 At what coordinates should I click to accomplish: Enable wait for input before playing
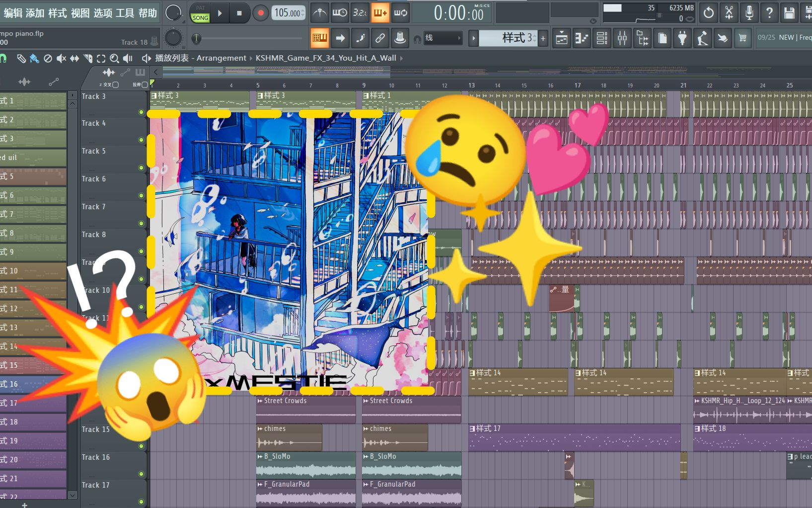pos(340,13)
